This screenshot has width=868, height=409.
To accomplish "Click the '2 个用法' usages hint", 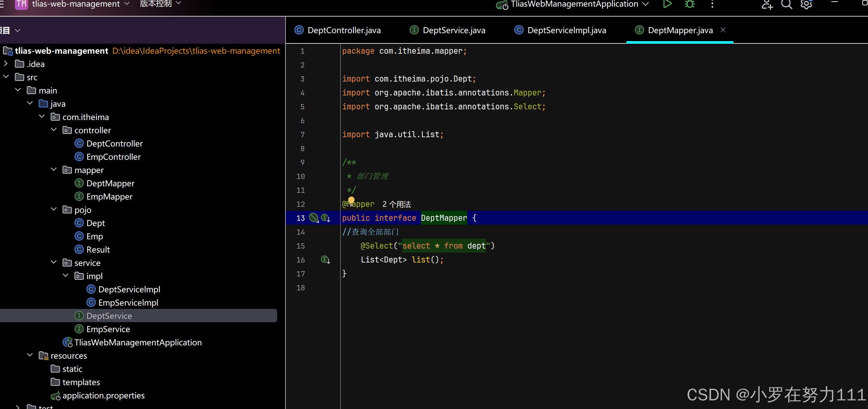I will (x=397, y=204).
